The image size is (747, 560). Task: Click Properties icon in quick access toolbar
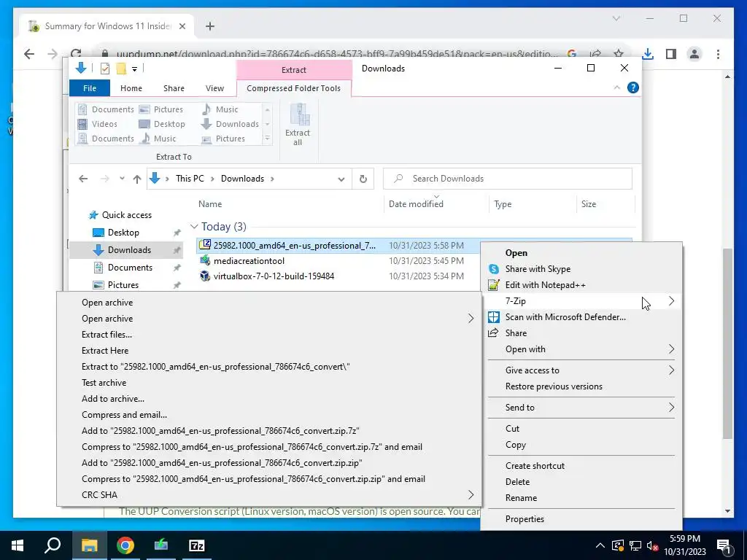[105, 69]
